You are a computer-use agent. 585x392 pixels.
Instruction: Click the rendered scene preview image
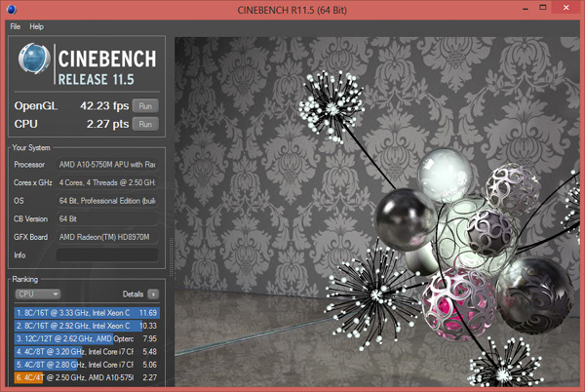(376, 212)
